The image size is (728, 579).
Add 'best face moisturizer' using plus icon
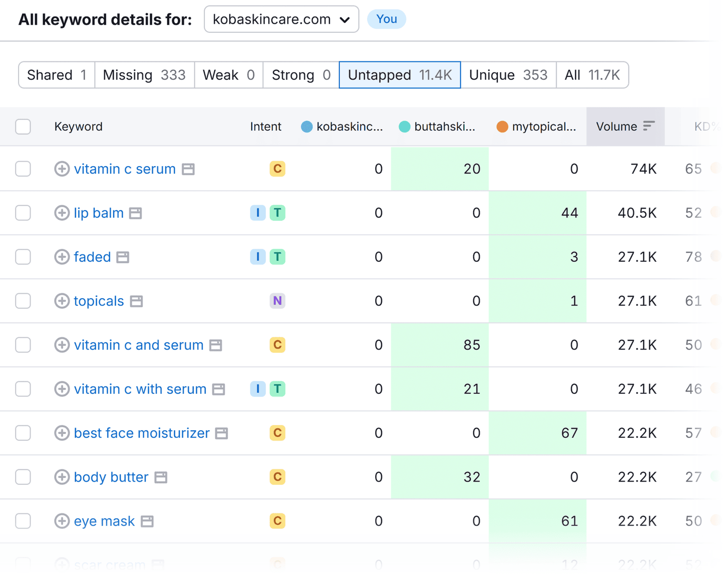point(62,433)
